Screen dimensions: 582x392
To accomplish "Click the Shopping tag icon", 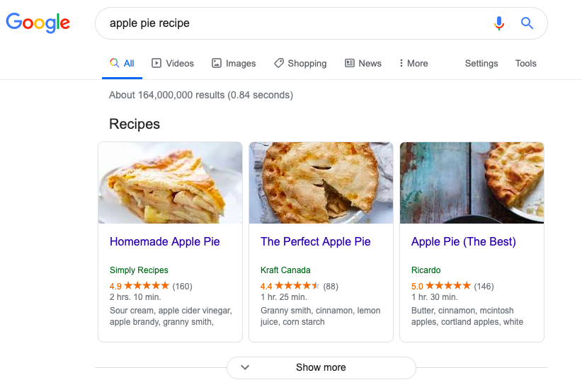I will tap(279, 63).
